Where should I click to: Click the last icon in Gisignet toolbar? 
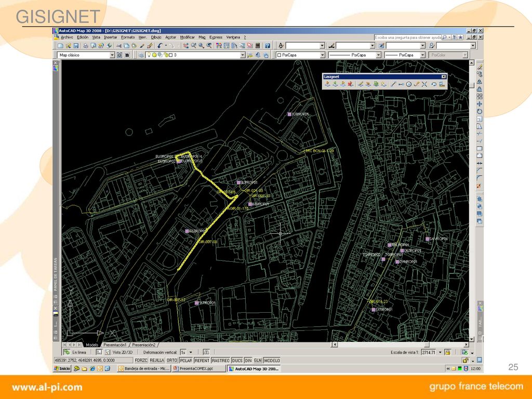click(x=442, y=84)
